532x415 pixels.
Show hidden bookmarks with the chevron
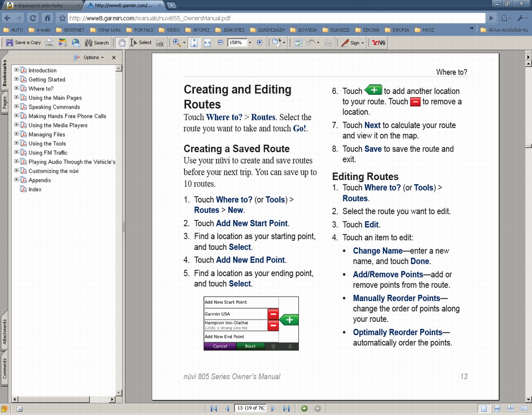472,28
